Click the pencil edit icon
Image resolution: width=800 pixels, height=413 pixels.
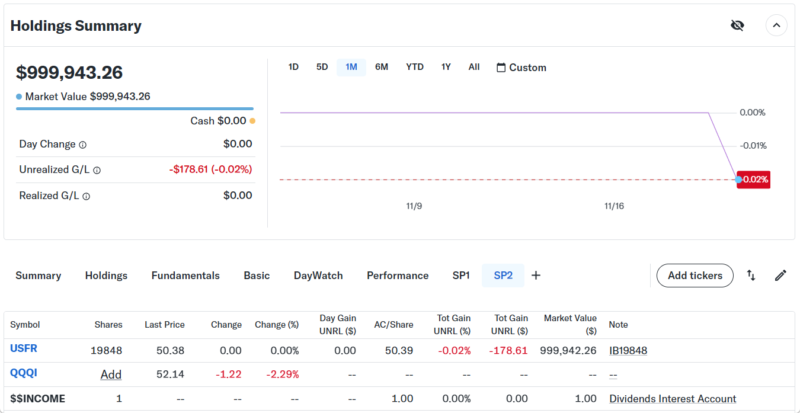780,275
